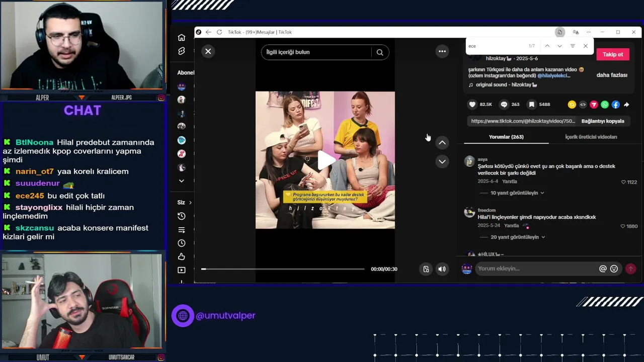Close the TikTok video viewer overlay
The image size is (644, 362).
click(x=208, y=51)
